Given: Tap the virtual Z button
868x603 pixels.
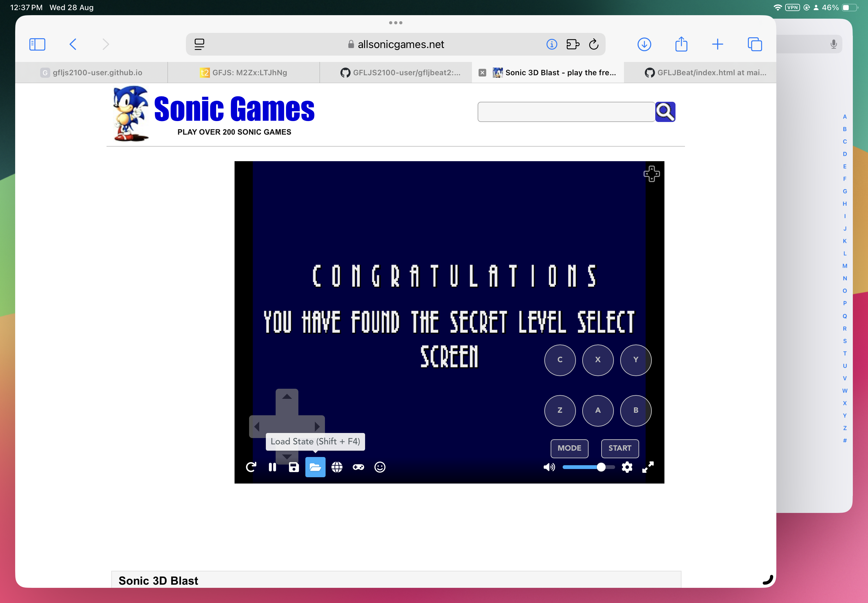Looking at the screenshot, I should [x=560, y=411].
